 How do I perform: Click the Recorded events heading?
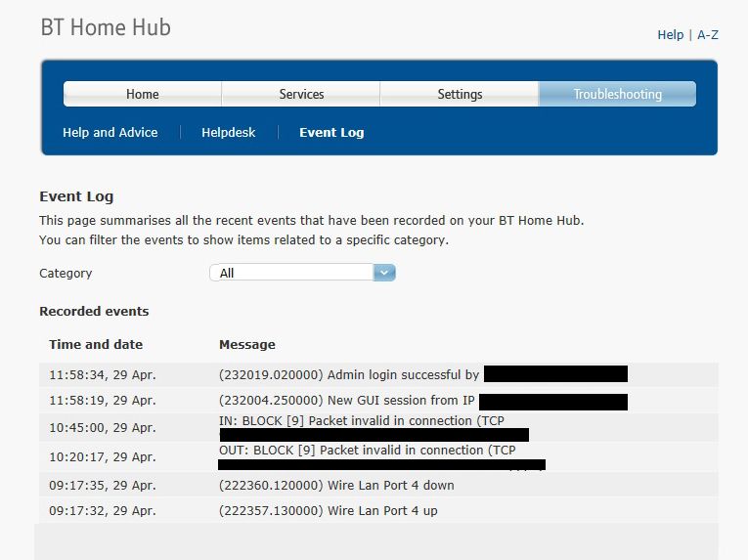[x=94, y=312]
